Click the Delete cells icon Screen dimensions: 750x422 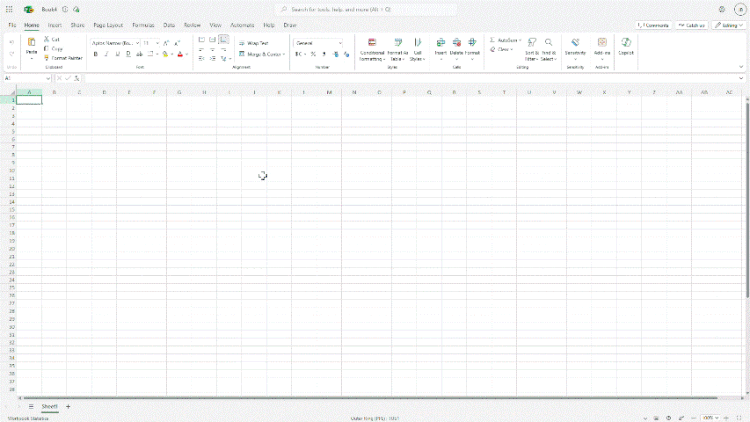[456, 43]
